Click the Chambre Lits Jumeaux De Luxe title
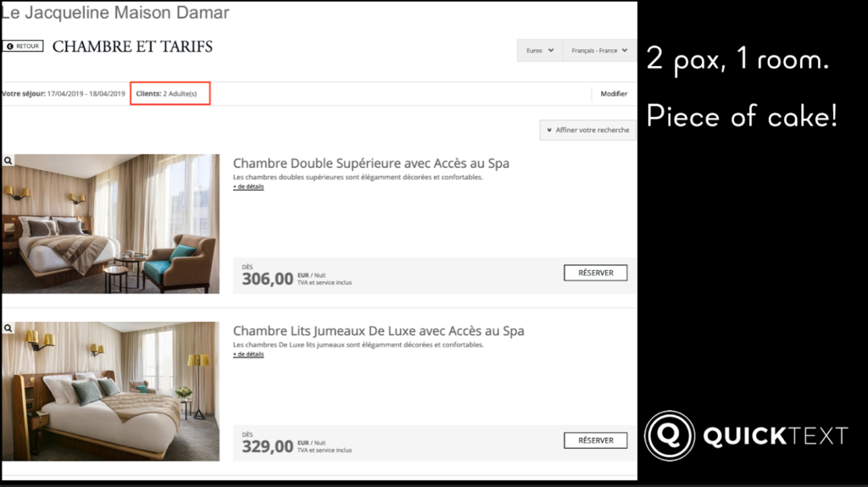 tap(378, 331)
